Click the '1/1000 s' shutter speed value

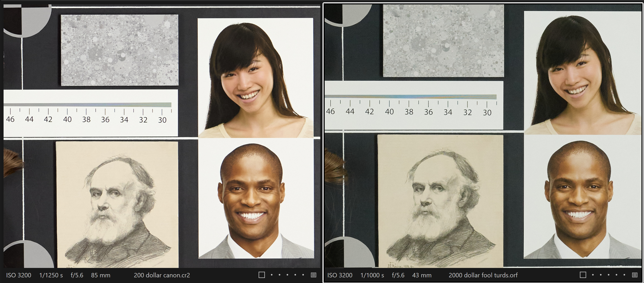pyautogui.click(x=372, y=275)
